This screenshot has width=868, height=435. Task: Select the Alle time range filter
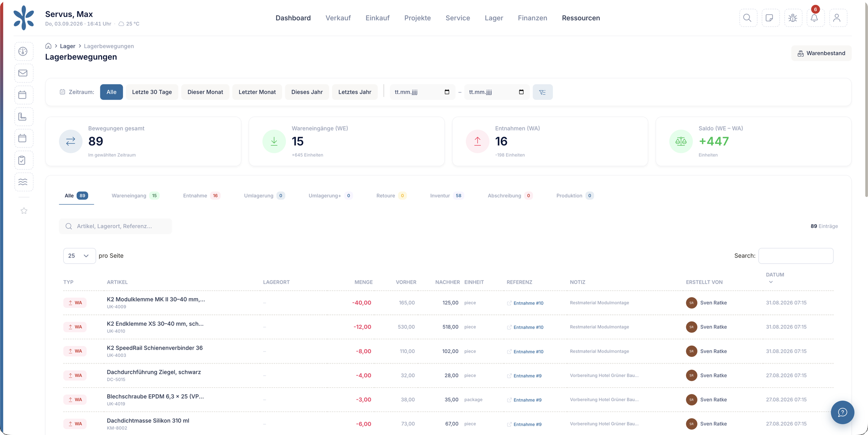pyautogui.click(x=112, y=92)
